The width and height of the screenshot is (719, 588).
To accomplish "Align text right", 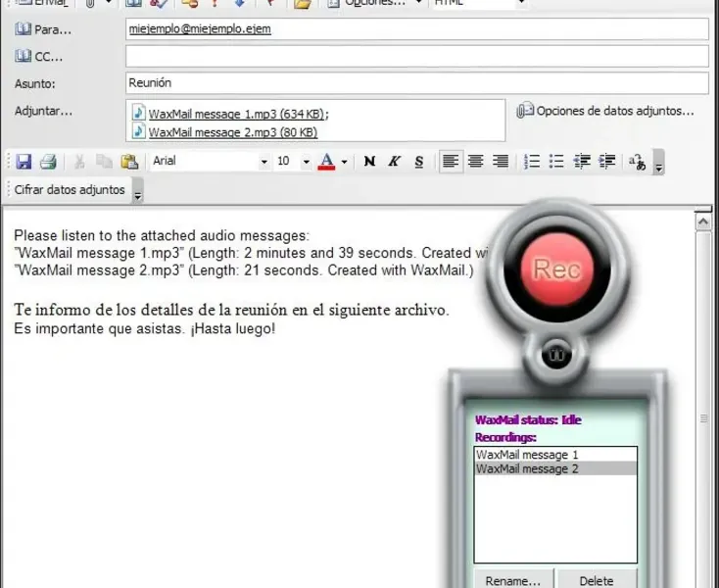I will click(501, 162).
